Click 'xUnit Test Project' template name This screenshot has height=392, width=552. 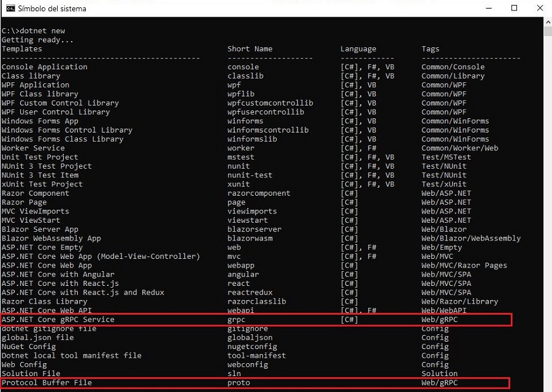(42, 184)
